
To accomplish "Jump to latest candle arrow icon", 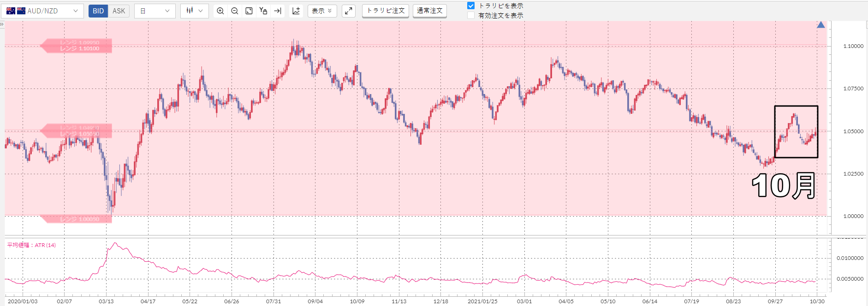I will point(278,11).
